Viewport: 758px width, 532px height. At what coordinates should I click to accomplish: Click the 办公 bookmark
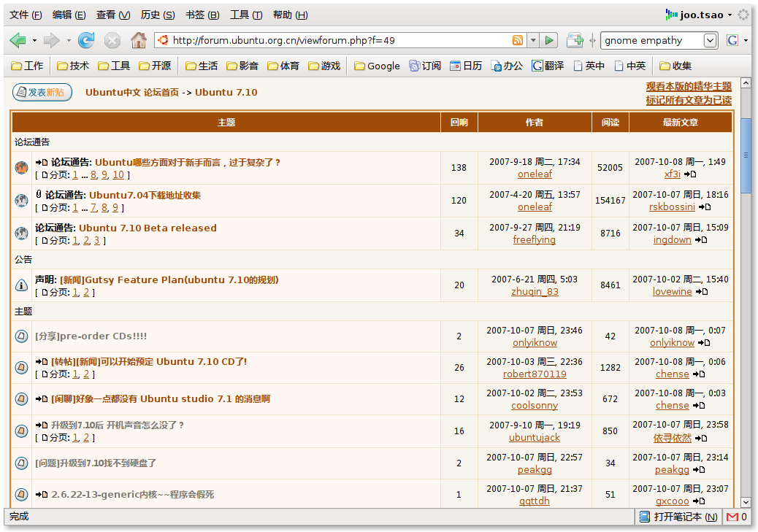pos(507,66)
